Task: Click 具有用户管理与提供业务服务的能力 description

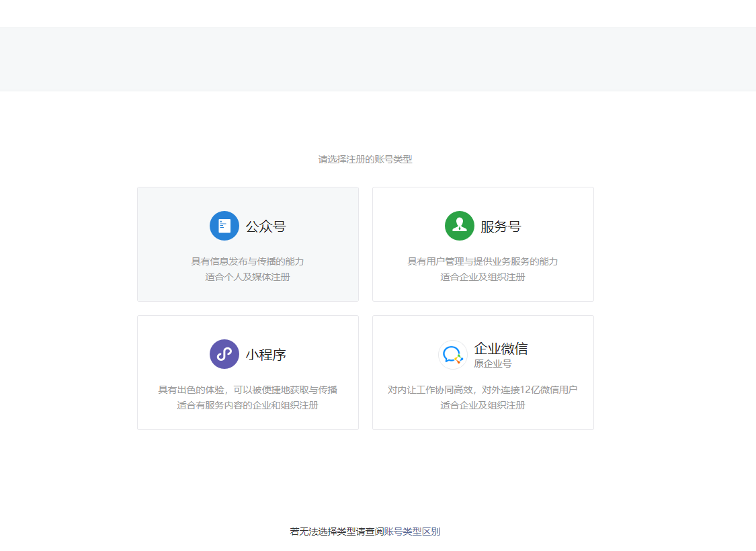Action: 482,261
